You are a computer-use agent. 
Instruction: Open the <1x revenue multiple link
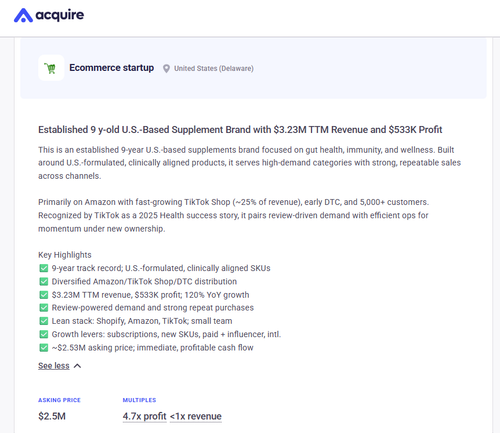pyautogui.click(x=196, y=416)
